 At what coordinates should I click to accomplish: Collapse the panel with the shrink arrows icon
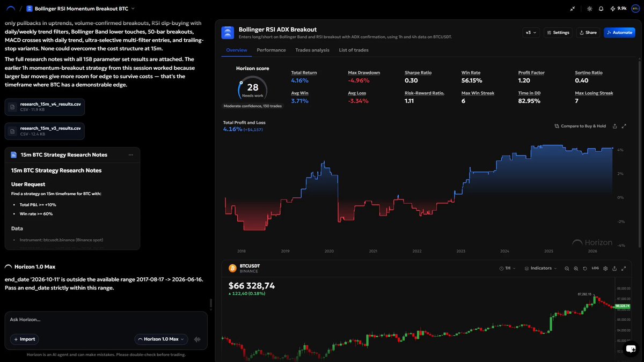[x=574, y=9]
